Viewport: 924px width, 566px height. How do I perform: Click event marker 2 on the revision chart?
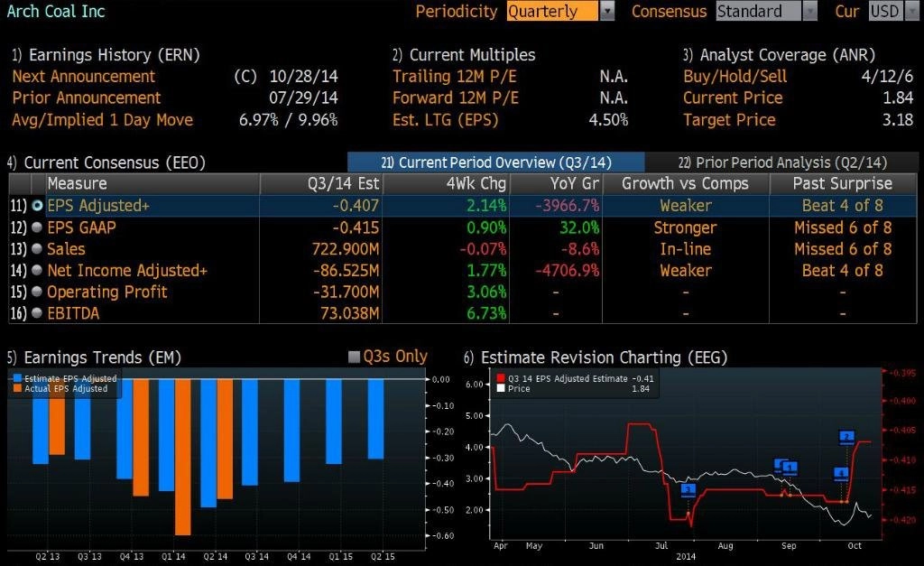846,438
